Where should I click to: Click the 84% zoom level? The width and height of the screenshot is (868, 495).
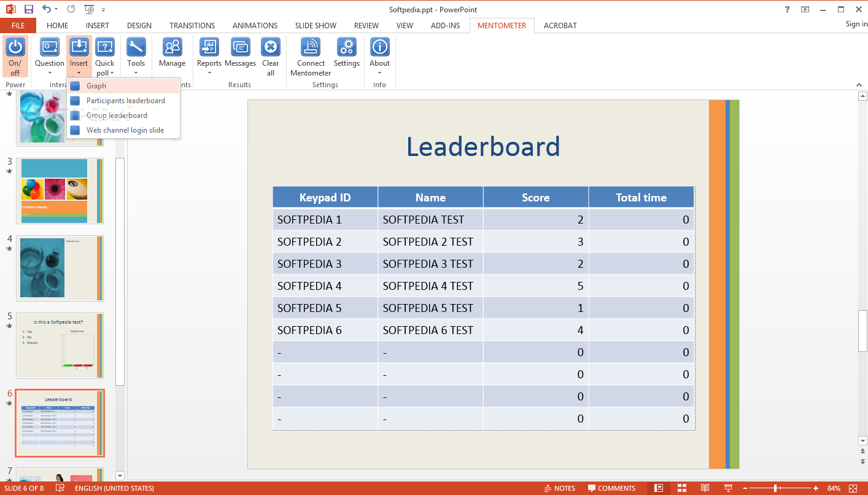(x=834, y=488)
